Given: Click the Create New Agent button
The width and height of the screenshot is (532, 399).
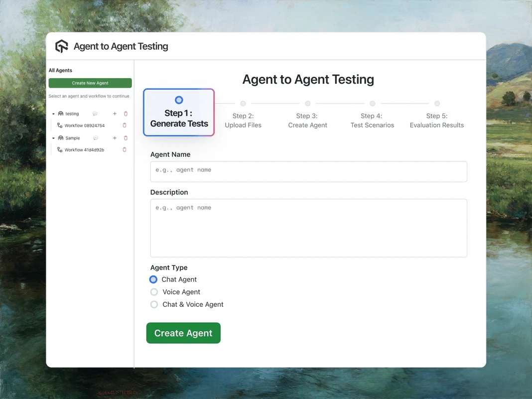Looking at the screenshot, I should click(90, 83).
